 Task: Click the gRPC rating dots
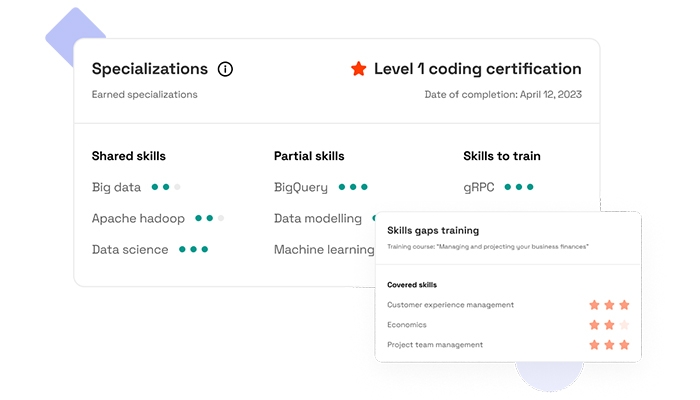coord(519,187)
